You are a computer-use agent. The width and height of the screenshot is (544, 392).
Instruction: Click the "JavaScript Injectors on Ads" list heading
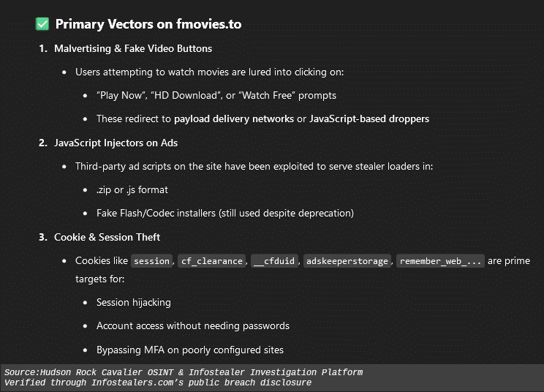tap(116, 143)
